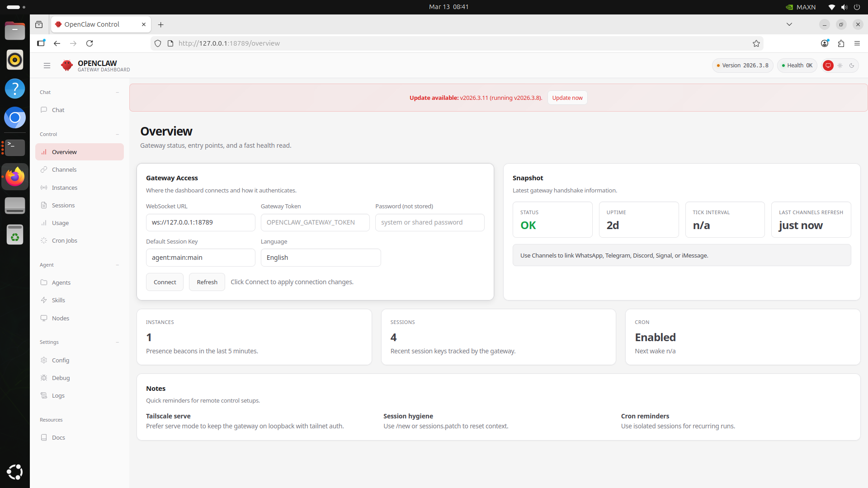Switch to system theme mode
The image size is (868, 488).
click(x=828, y=66)
